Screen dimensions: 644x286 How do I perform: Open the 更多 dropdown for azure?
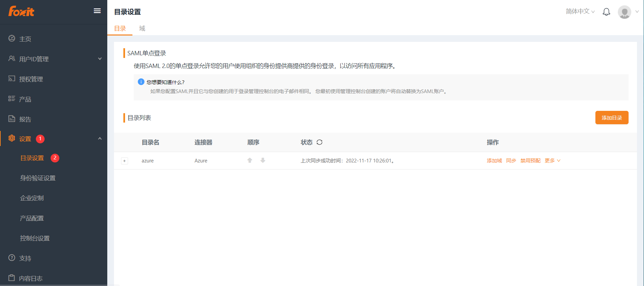(x=552, y=161)
